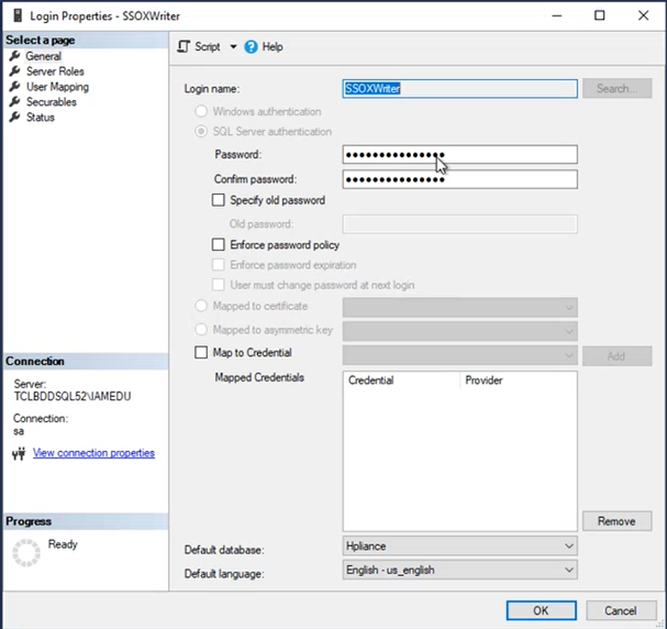This screenshot has height=629, width=667.
Task: Click the Securables wrench icon
Action: click(x=15, y=102)
